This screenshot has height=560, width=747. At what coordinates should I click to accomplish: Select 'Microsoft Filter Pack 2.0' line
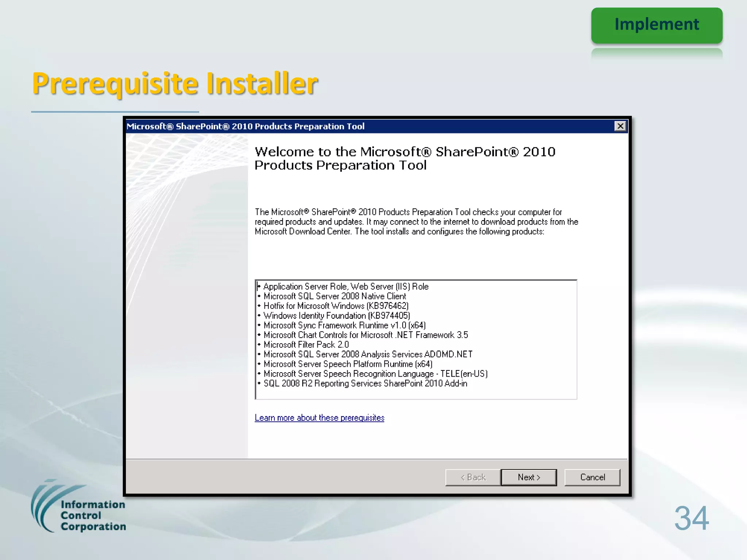(x=306, y=345)
